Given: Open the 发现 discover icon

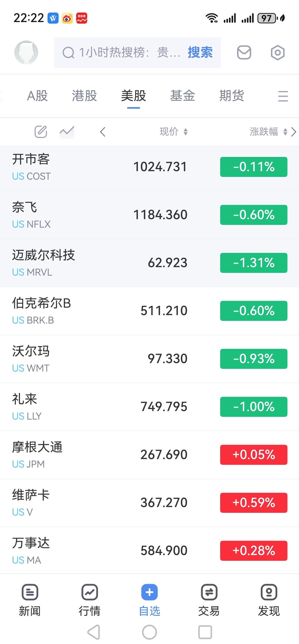Looking at the screenshot, I should tap(269, 592).
